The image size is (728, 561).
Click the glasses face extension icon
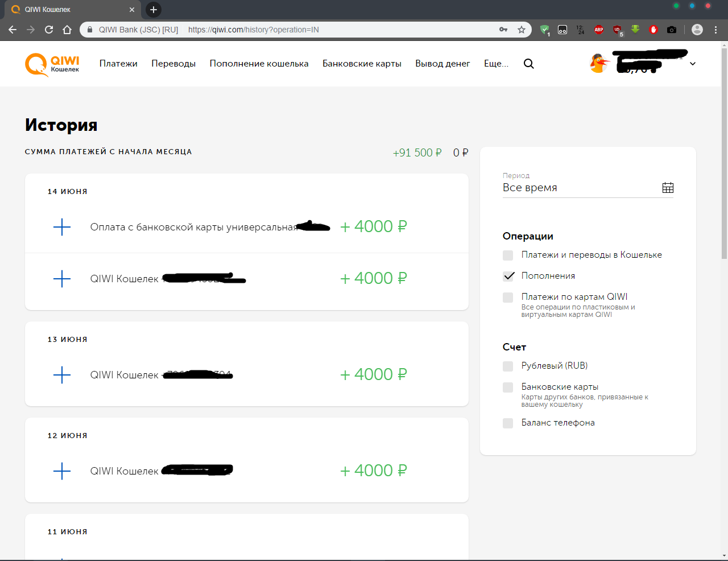(x=562, y=30)
